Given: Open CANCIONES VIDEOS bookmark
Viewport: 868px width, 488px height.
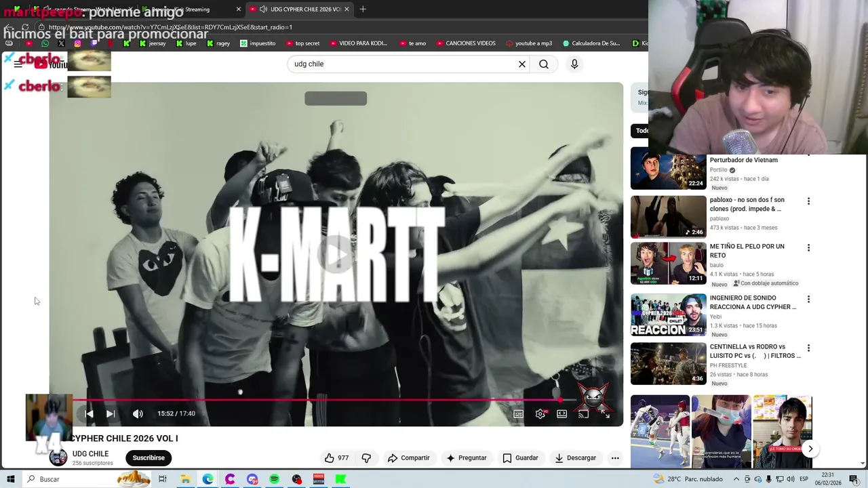Looking at the screenshot, I should tap(465, 43).
